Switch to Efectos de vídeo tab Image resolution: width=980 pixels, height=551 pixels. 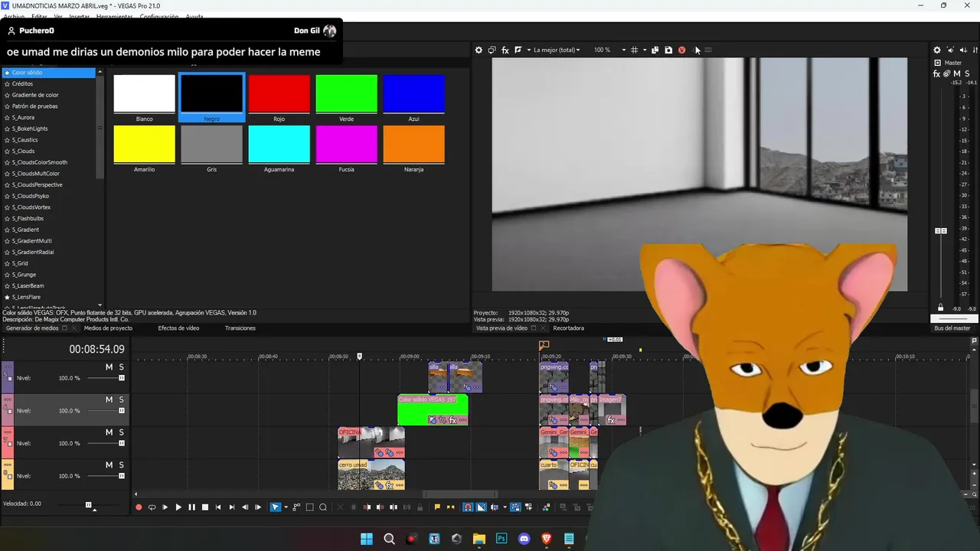(178, 328)
